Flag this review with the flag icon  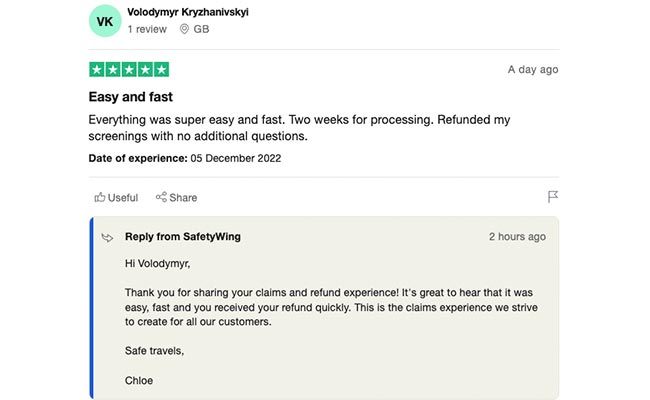click(553, 197)
